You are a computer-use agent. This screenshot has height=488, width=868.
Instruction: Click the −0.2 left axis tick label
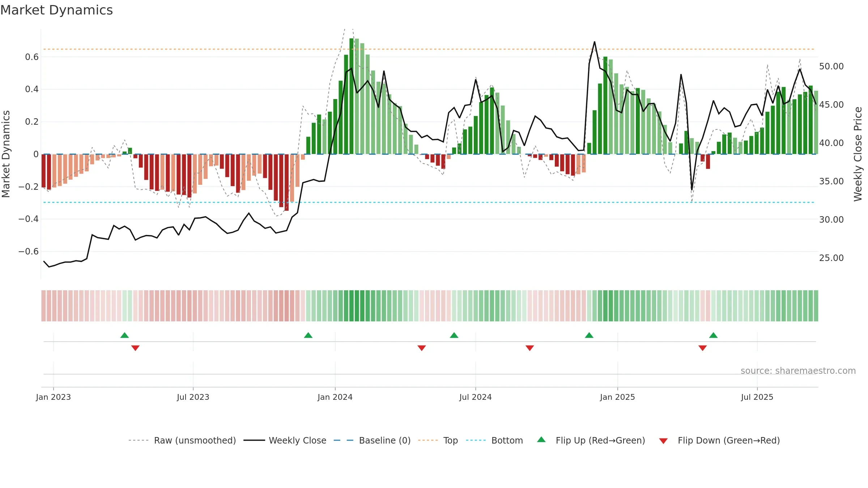click(28, 187)
